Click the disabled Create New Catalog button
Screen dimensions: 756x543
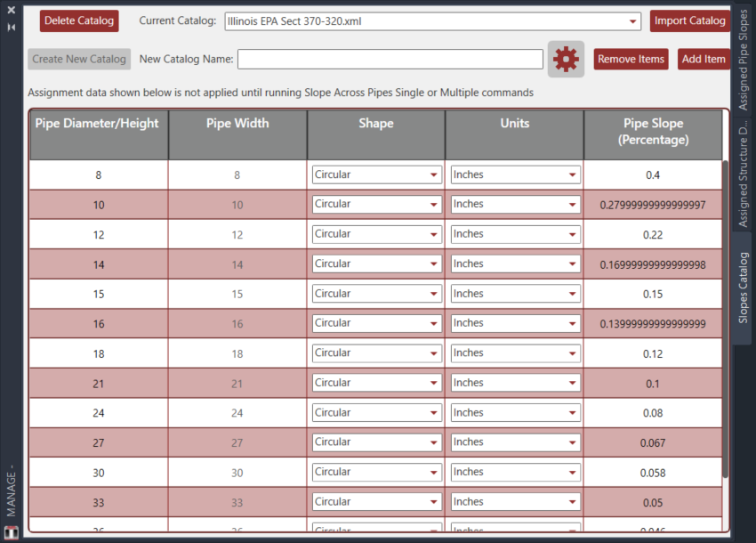click(x=79, y=59)
